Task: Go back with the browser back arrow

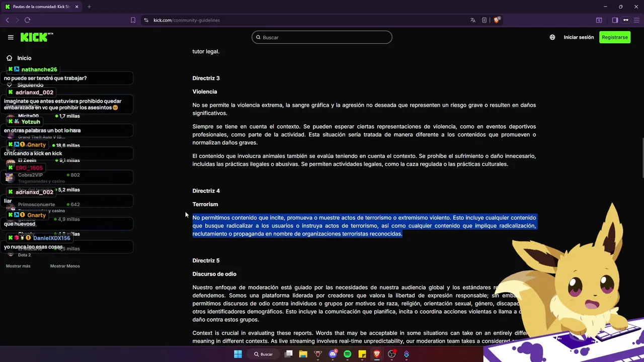Action: tap(7, 20)
